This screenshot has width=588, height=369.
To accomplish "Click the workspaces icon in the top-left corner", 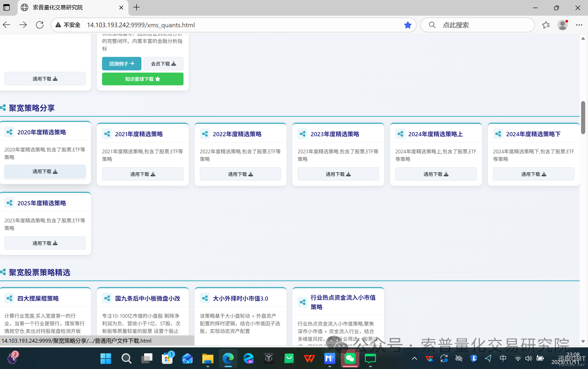I will tap(7, 8).
